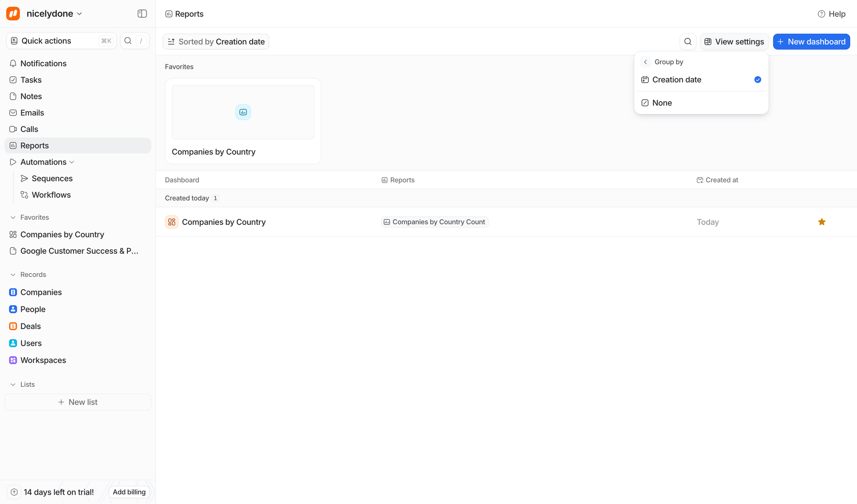The width and height of the screenshot is (857, 504).
Task: Click the Help question mark icon
Action: pyautogui.click(x=821, y=14)
